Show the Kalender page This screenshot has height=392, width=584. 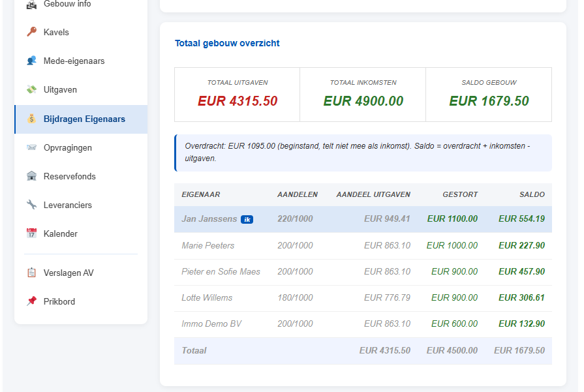coord(81,234)
